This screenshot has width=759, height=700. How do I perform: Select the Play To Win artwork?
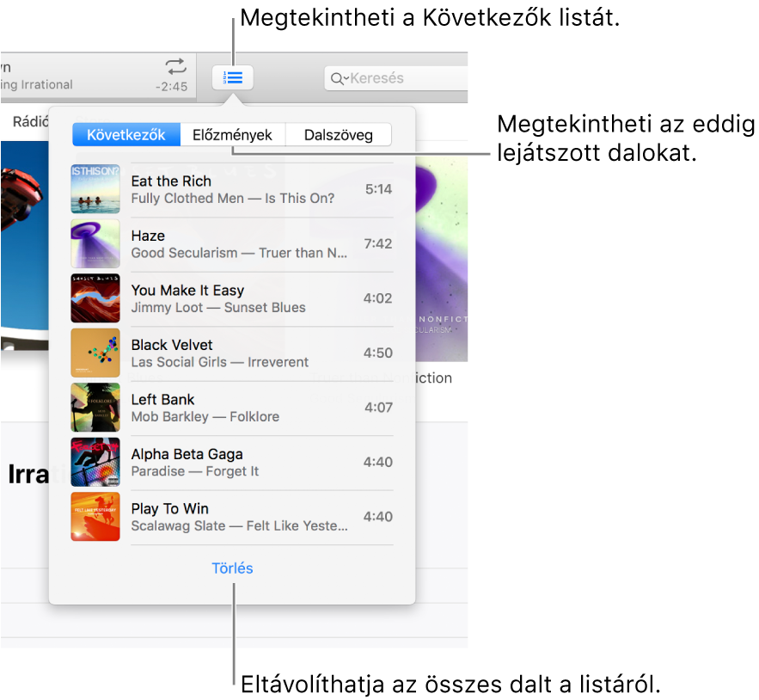pyautogui.click(x=95, y=517)
